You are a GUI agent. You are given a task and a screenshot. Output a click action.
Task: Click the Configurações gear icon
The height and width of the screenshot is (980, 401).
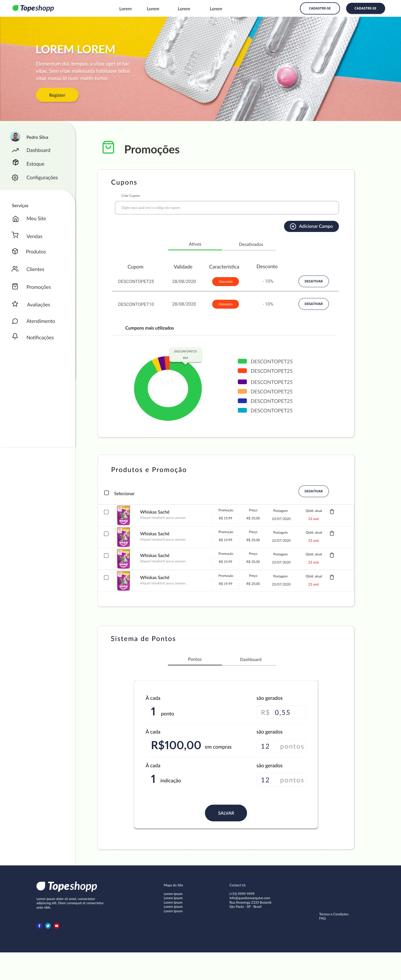[x=15, y=178]
